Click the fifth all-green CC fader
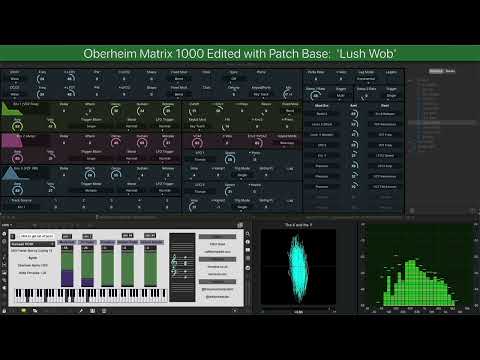Viewport: 480px width, 360px height. click(x=150, y=266)
